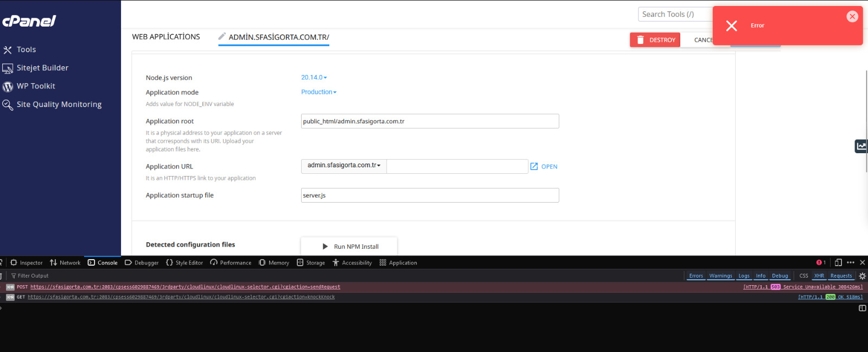The height and width of the screenshot is (352, 868).
Task: Close the developer tools panel
Action: coord(863,262)
